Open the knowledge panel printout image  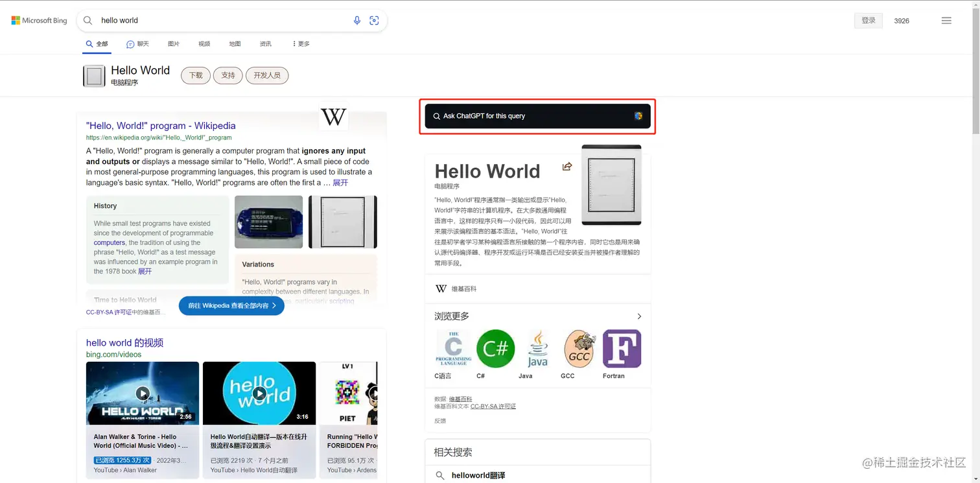[611, 185]
